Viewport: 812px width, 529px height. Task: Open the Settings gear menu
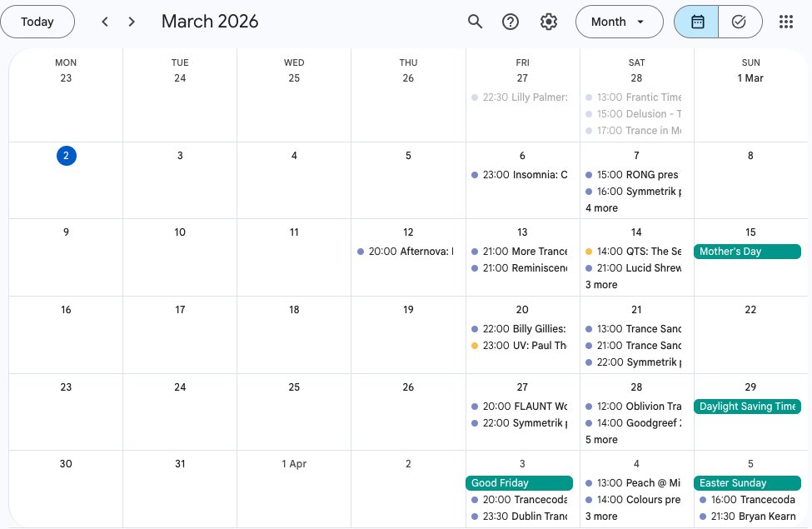point(549,22)
